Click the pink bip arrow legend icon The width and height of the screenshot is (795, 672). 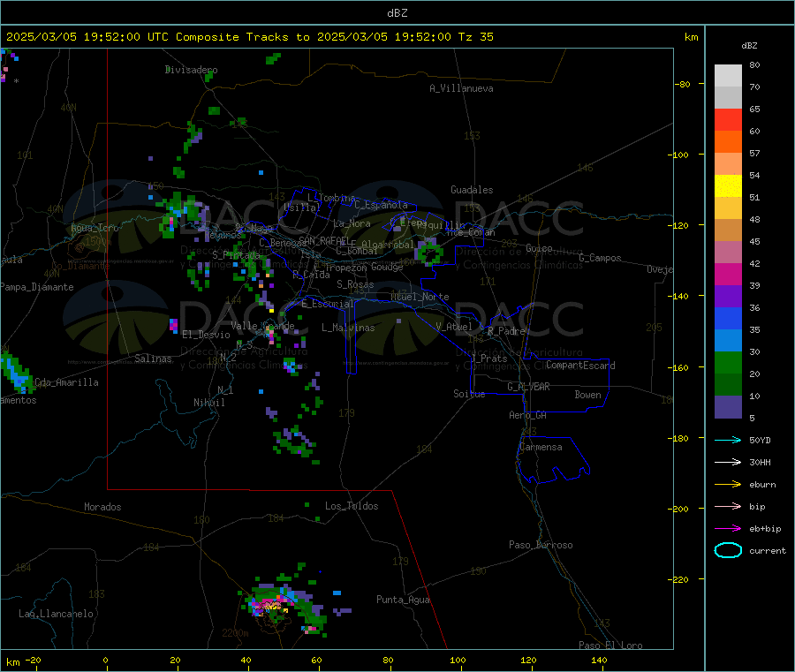728,506
